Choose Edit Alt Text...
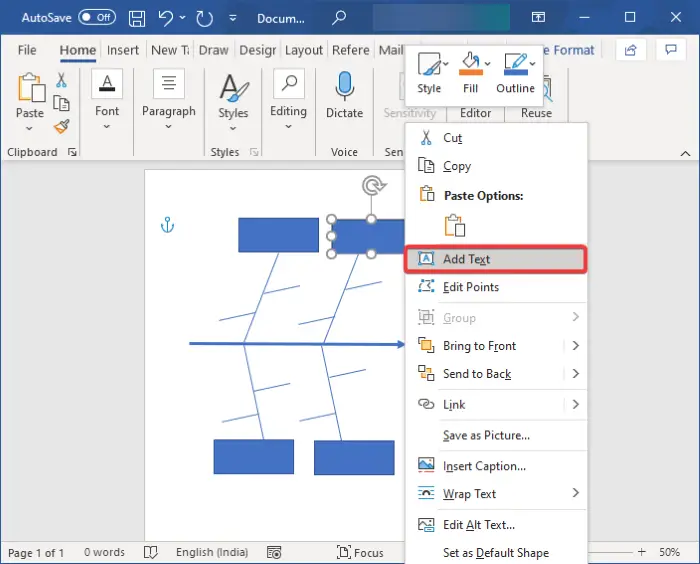 click(x=496, y=525)
